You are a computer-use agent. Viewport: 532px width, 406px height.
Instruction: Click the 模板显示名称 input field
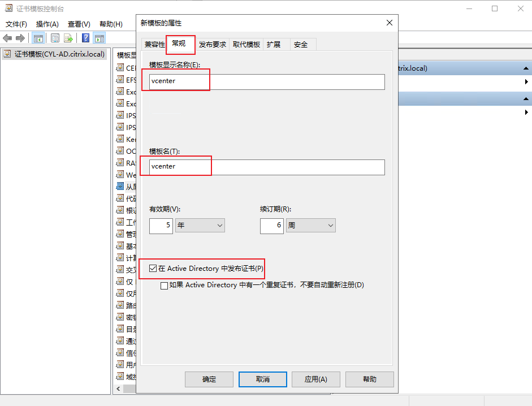pos(267,81)
